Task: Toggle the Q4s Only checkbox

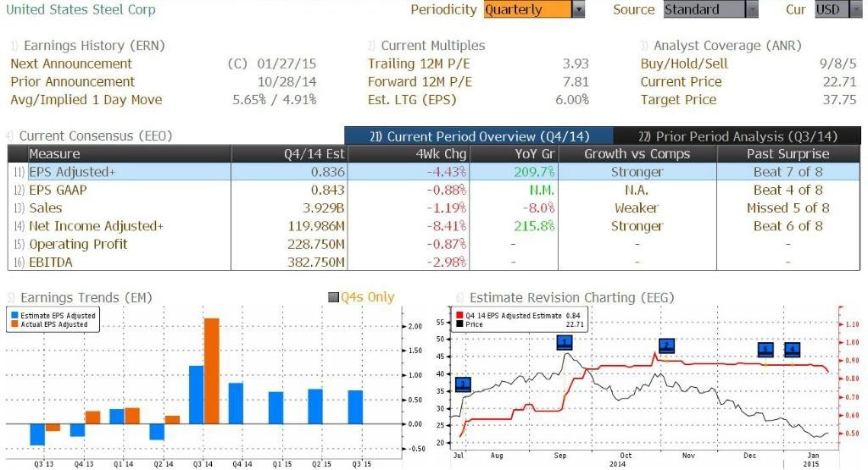Action: coord(334,297)
